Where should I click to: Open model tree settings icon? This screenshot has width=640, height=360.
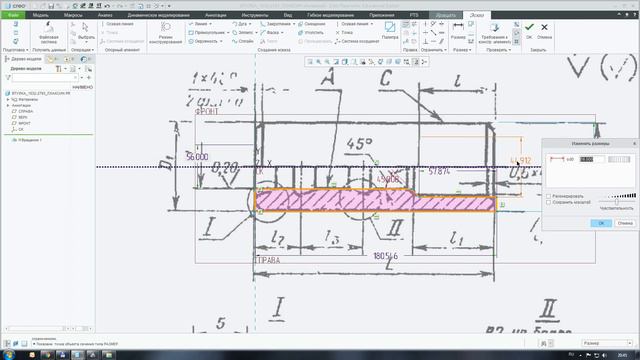[59, 69]
